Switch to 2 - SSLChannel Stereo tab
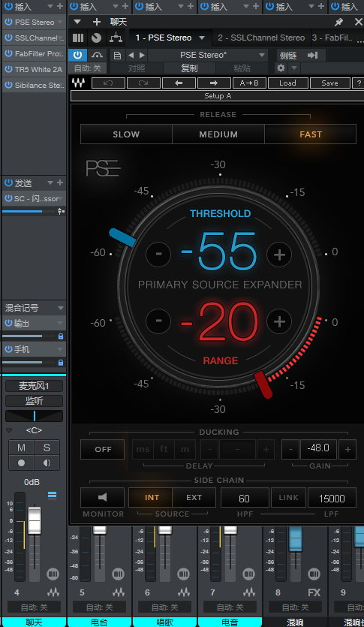The width and height of the screenshot is (364, 627). tap(261, 38)
